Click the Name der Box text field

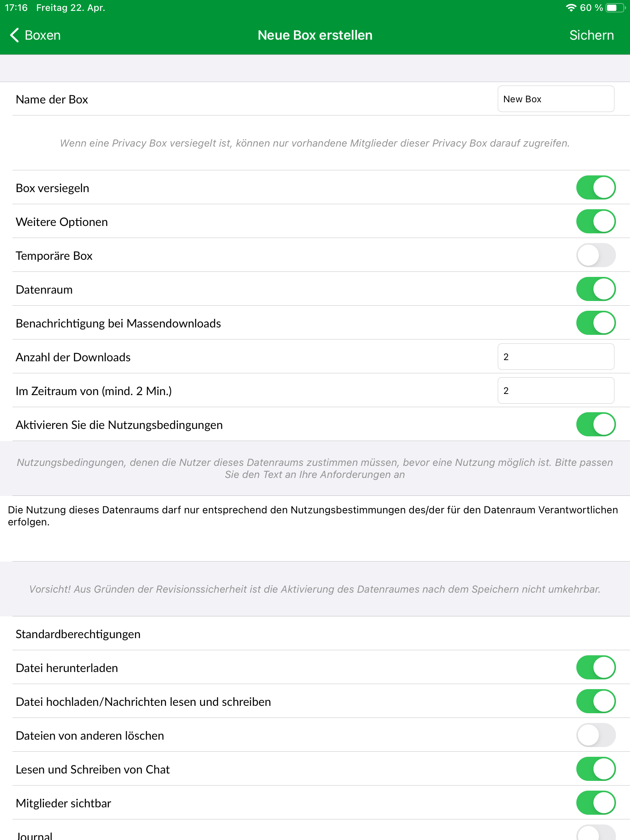556,99
